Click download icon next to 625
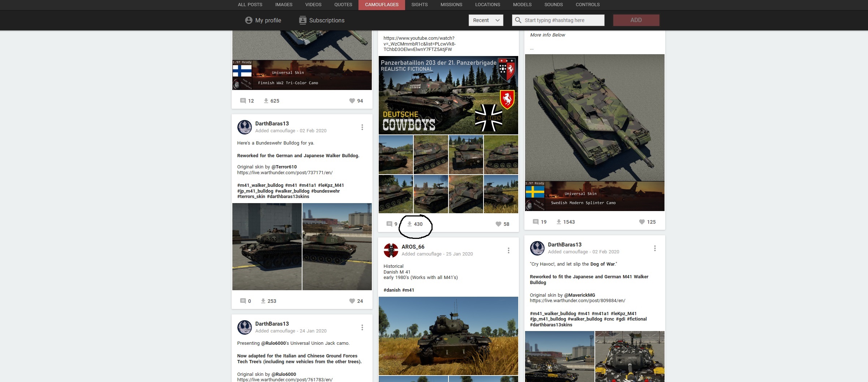This screenshot has width=868, height=382. click(266, 101)
